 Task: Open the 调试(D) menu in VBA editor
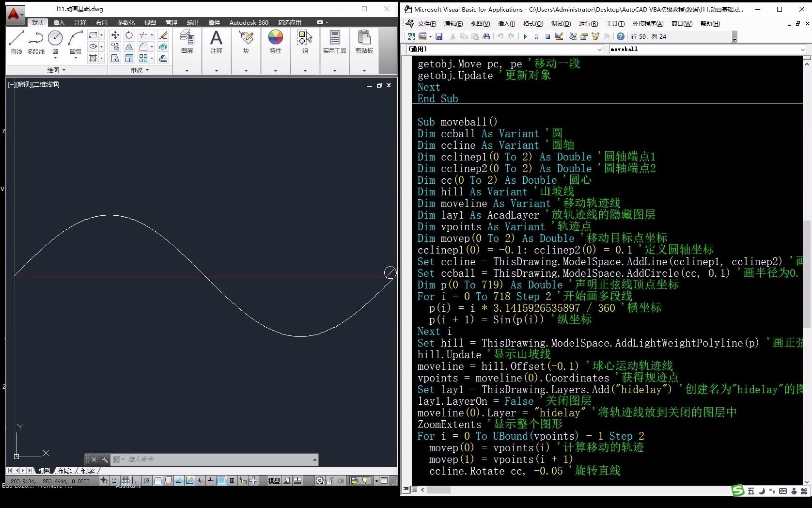(561, 23)
